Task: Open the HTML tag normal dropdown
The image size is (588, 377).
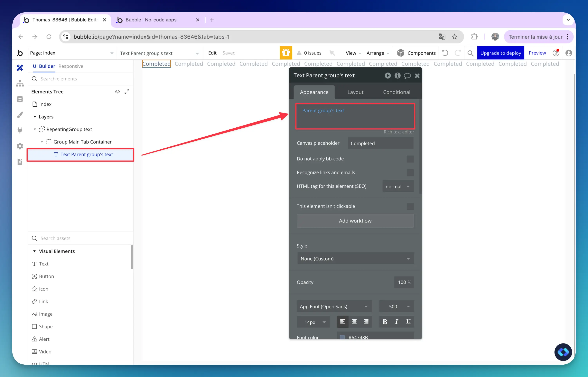Action: tap(398, 186)
